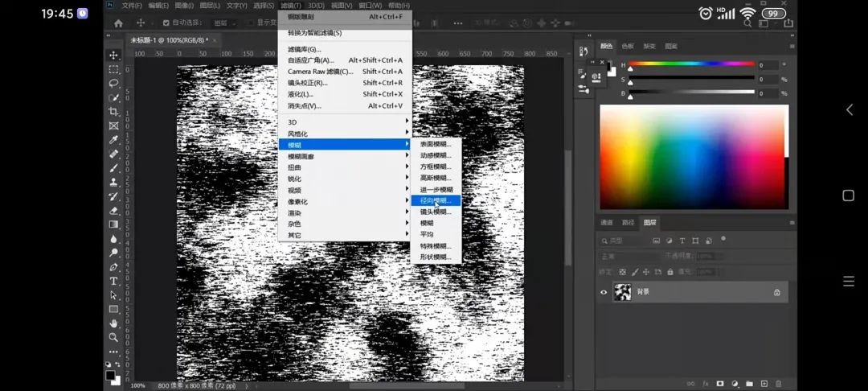Viewport: 868px width, 391px height.
Task: Click the Home icon in options bar
Action: (x=119, y=23)
